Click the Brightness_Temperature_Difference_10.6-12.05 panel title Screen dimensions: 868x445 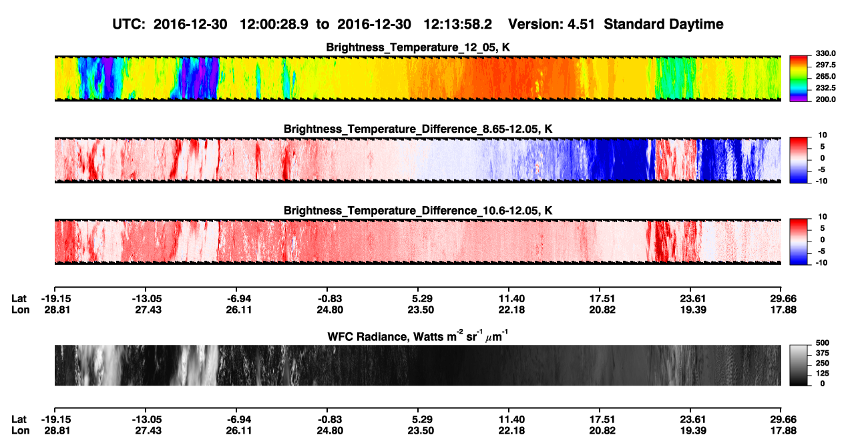[x=418, y=211]
